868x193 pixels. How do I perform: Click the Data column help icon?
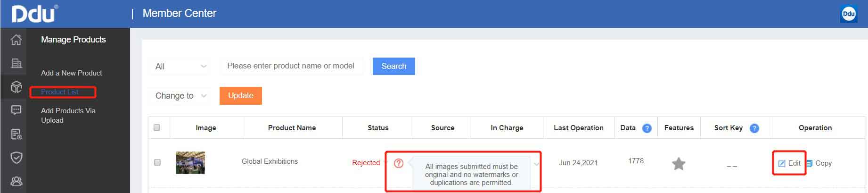coord(647,128)
